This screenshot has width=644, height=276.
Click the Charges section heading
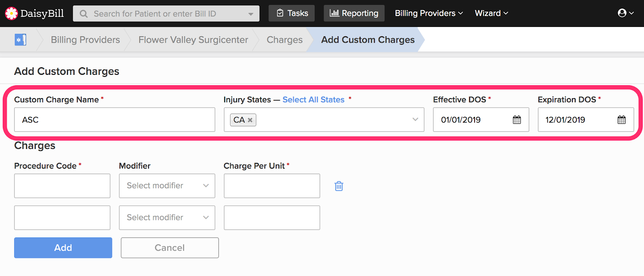(35, 146)
